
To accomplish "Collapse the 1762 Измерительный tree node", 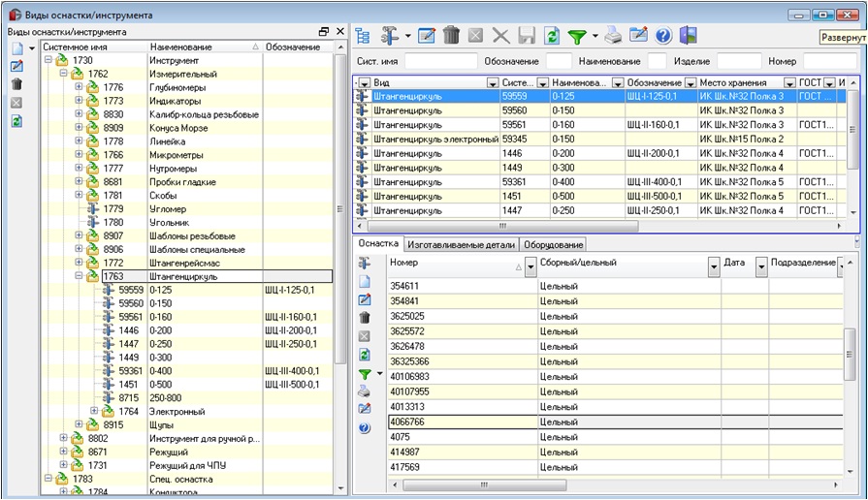I will pyautogui.click(x=63, y=73).
